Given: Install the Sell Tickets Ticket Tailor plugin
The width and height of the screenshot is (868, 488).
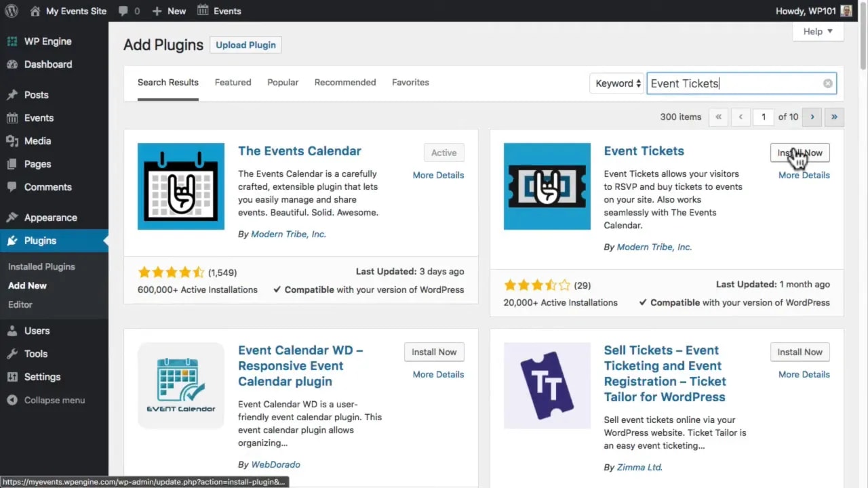Looking at the screenshot, I should coord(800,352).
